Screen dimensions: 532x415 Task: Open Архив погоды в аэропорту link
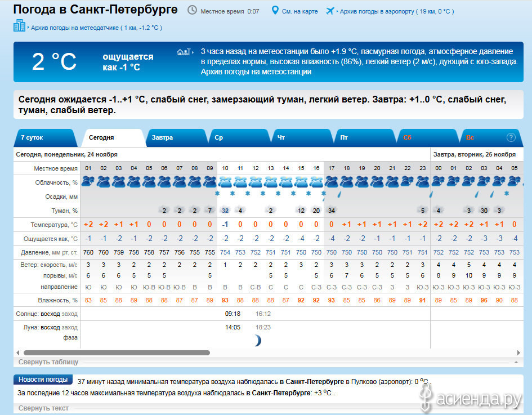pyautogui.click(x=396, y=11)
